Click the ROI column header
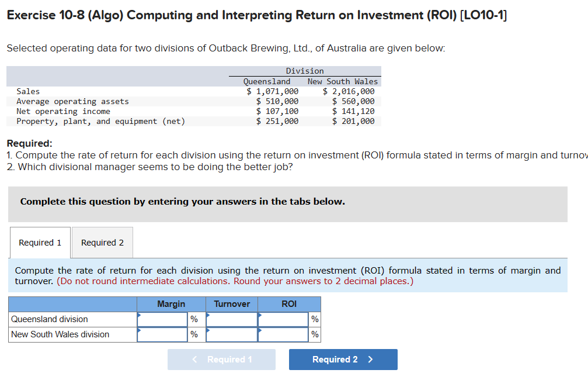This screenshot has width=588, height=380. 289,304
